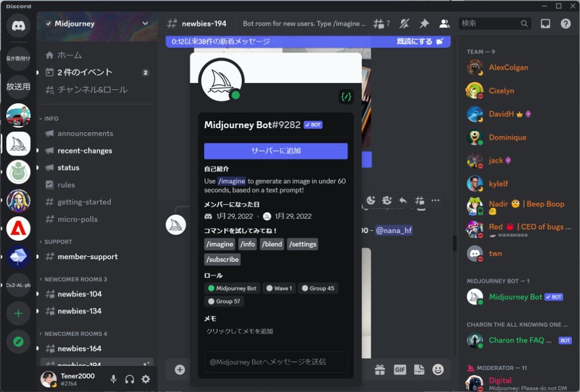Viewport: 580px width, 392px height.
Task: Open the emoji picker smiley
Action: pos(438,369)
